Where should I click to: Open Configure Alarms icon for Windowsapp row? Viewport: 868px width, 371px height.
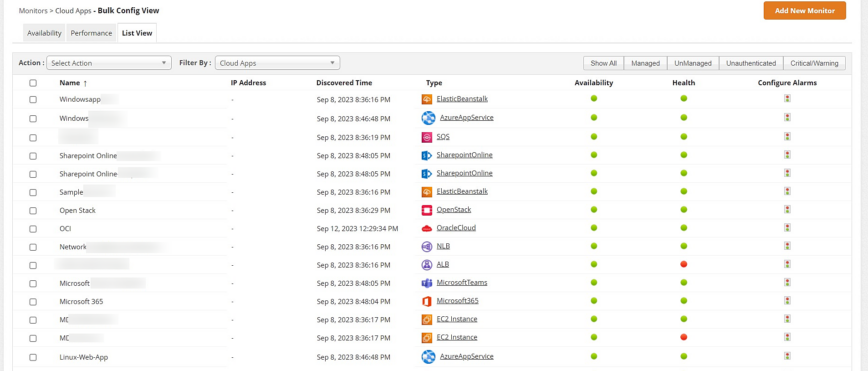787,99
